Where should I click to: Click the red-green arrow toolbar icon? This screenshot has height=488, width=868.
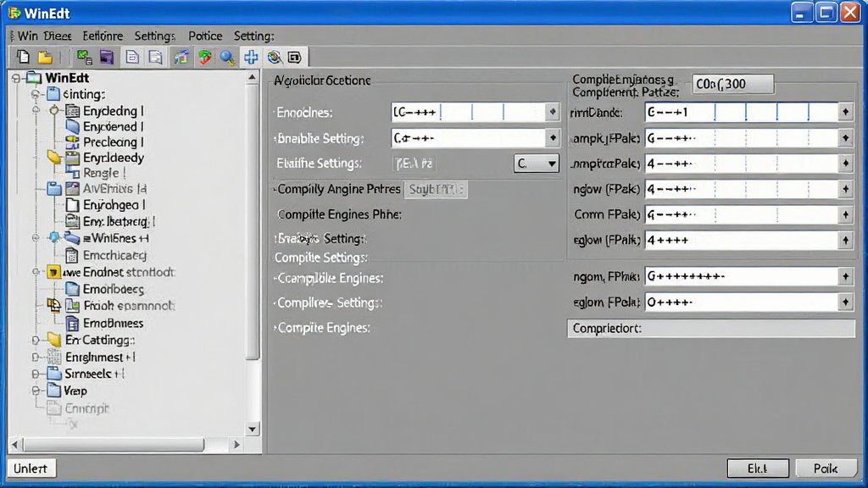tap(205, 57)
